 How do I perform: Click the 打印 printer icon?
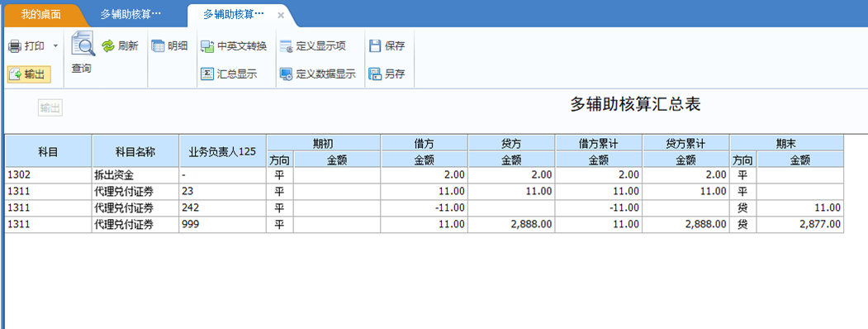[x=14, y=46]
